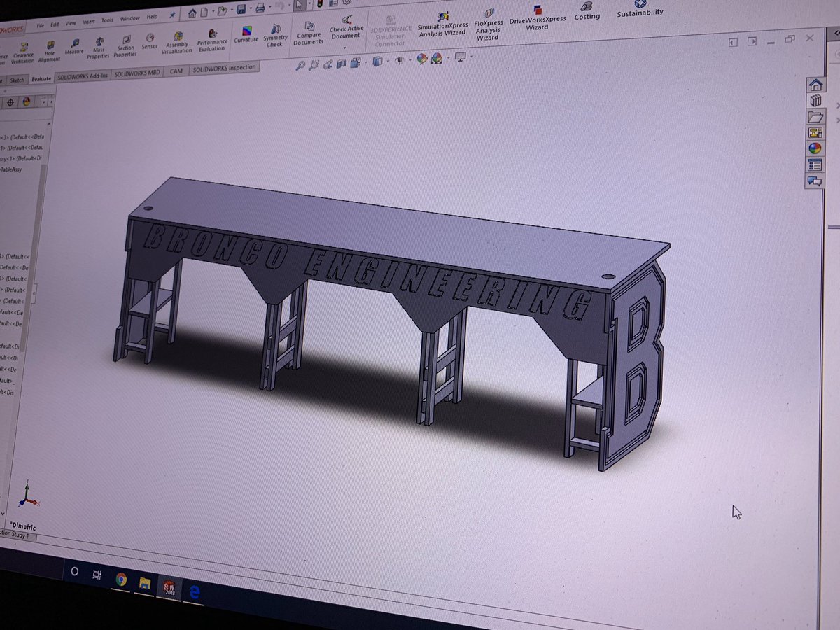Open Appearances color ball in task pane
This screenshot has width=840, height=630.
(x=815, y=148)
